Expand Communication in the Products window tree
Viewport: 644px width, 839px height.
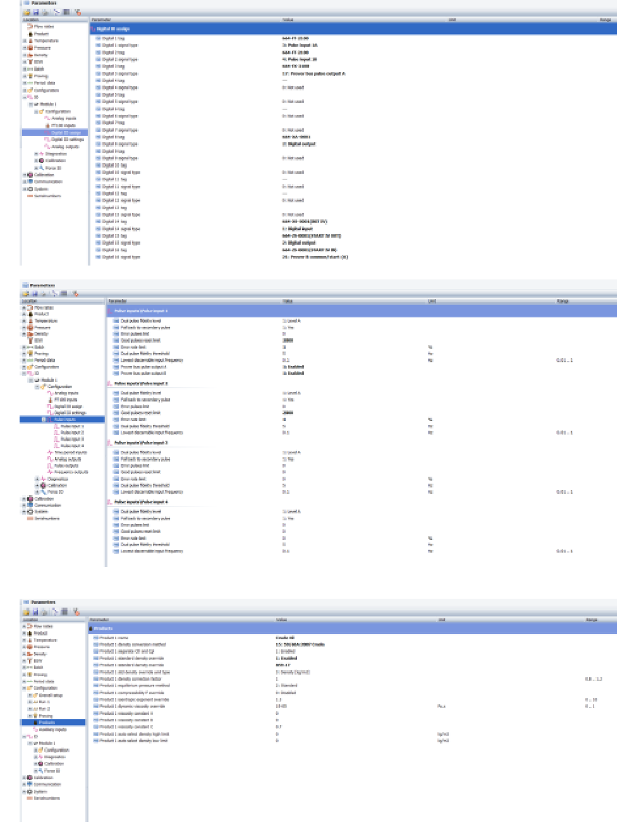[x=24, y=785]
